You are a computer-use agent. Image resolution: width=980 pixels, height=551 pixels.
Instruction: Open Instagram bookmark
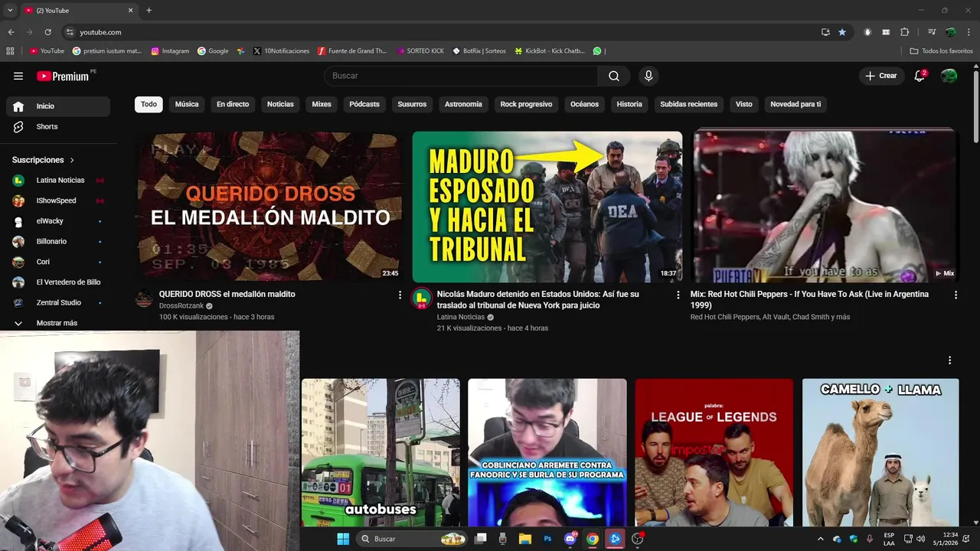[170, 51]
